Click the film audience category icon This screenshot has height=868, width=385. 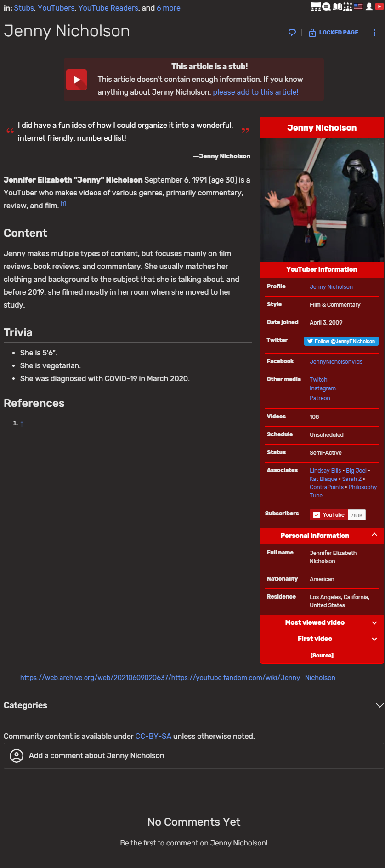click(316, 6)
